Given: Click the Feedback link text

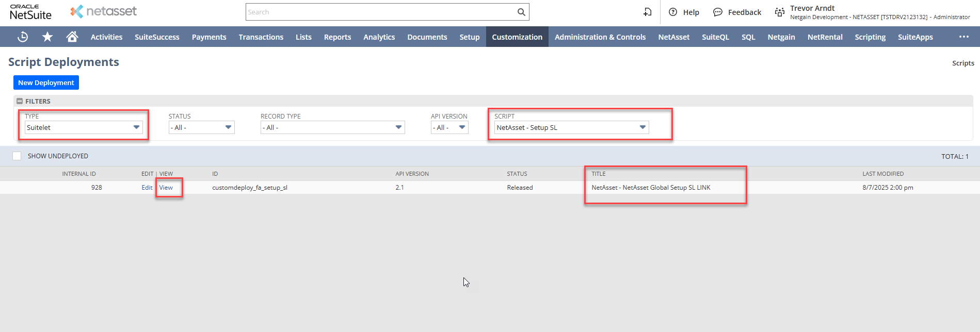Looking at the screenshot, I should pos(745,12).
